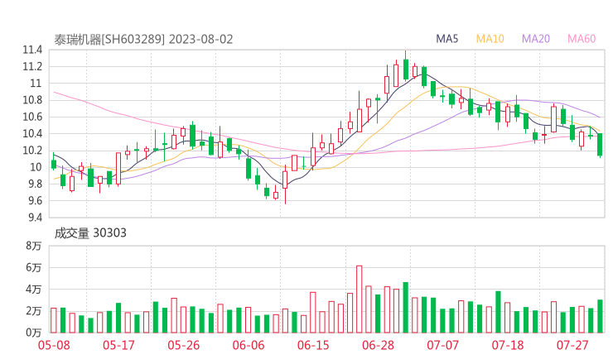
Task: Click the 11 price axis label
Action: [36, 84]
